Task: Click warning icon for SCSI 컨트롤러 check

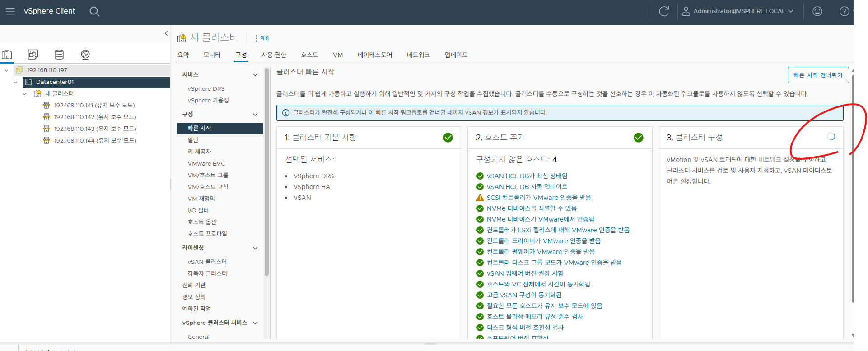Action: point(480,198)
